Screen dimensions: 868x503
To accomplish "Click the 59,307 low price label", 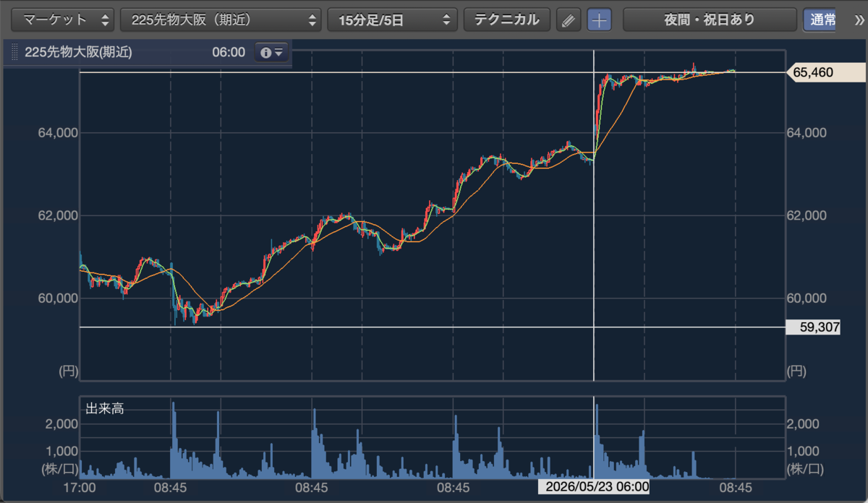I will tap(814, 327).
